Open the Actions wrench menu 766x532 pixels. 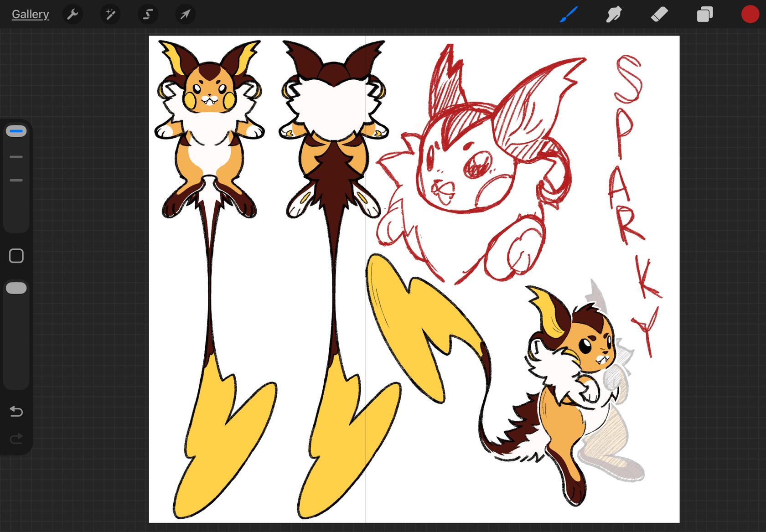pos(72,15)
